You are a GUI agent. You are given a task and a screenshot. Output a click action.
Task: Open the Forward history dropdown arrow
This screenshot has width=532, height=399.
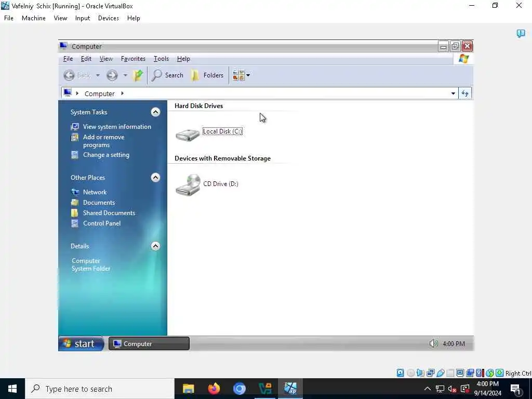pyautogui.click(x=125, y=75)
